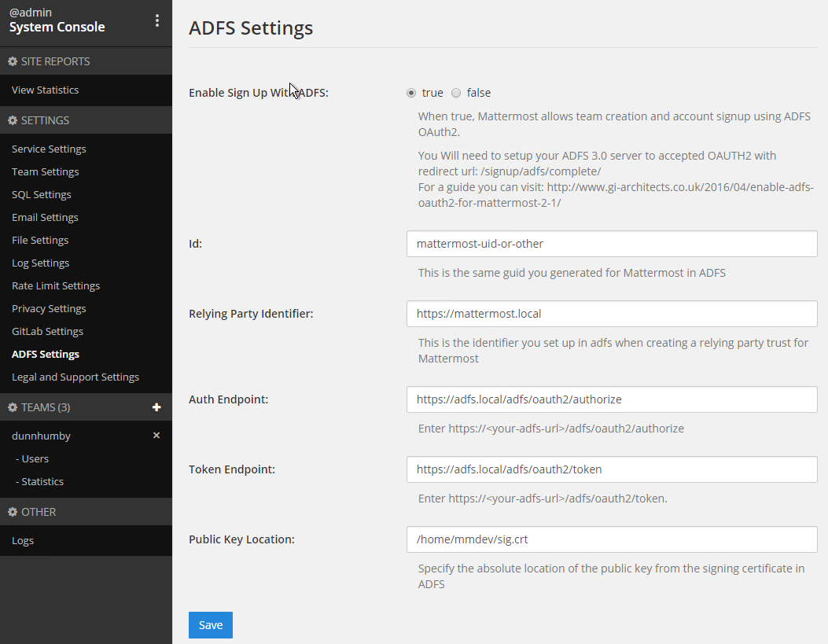Open Log Settings
The height and width of the screenshot is (644, 828).
tap(41, 263)
